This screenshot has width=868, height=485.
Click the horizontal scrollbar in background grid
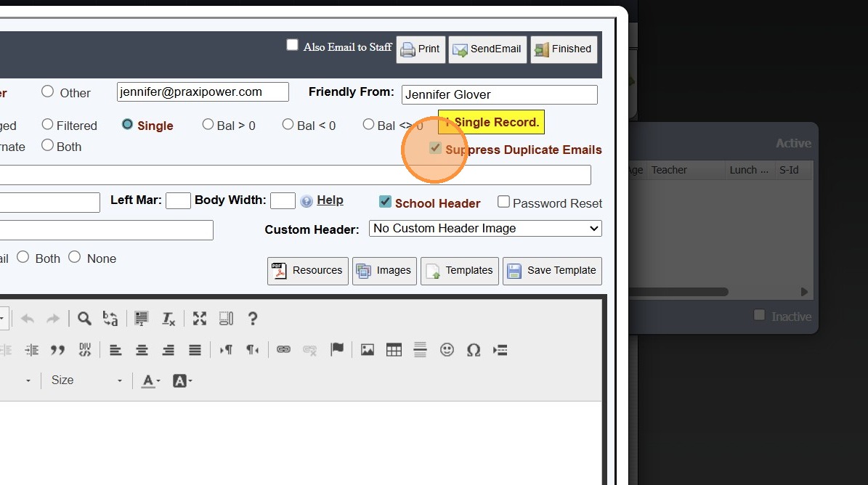click(x=678, y=291)
